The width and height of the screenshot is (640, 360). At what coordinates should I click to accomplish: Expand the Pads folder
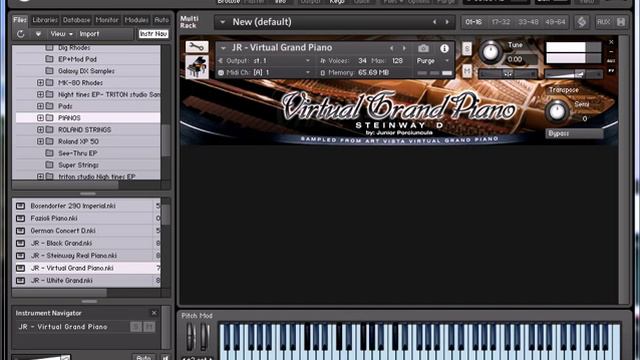point(40,106)
